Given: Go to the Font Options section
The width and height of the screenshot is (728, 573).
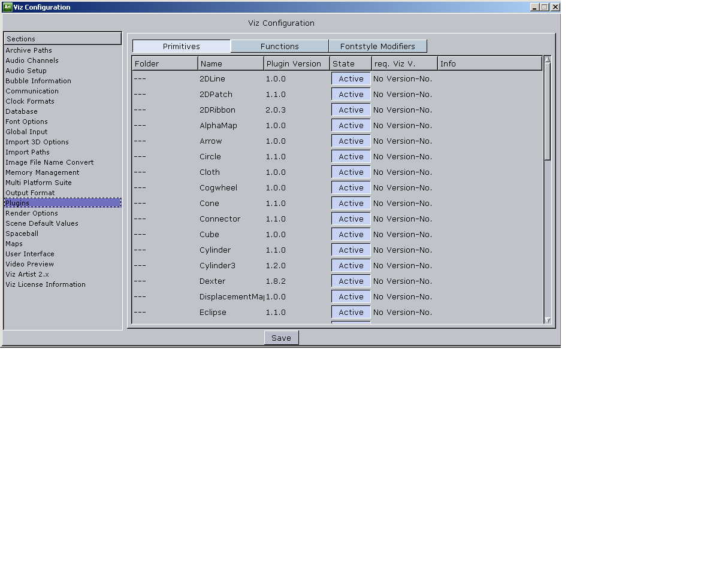Looking at the screenshot, I should pyautogui.click(x=26, y=122).
